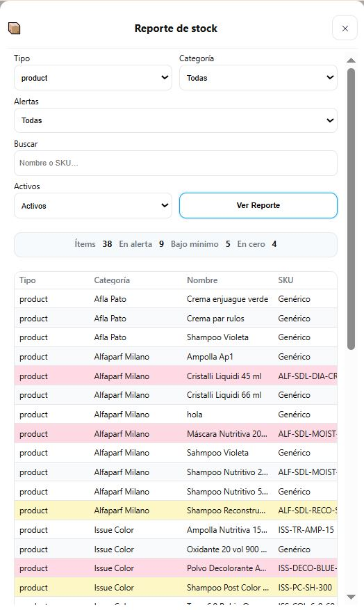Screen dimensions: 364x610
Task: Click the Ampolla Ap1 product row
Action: coord(176,357)
